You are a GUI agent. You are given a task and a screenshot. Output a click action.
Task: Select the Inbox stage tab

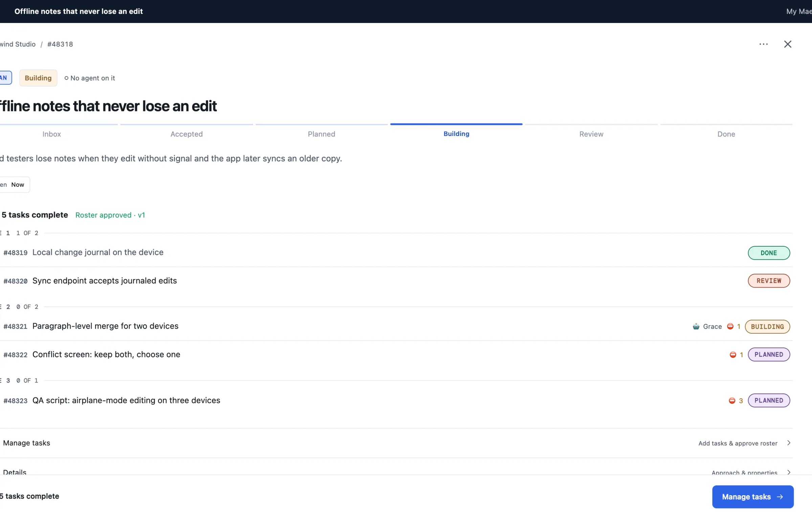[x=52, y=134]
